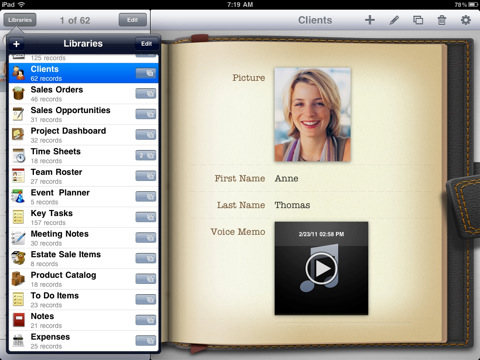The width and height of the screenshot is (480, 360).
Task: Duplicate the record with the copy icon
Action: pos(418,20)
